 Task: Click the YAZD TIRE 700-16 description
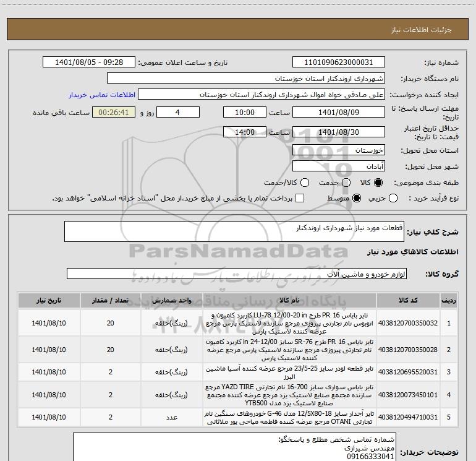pos(289,395)
